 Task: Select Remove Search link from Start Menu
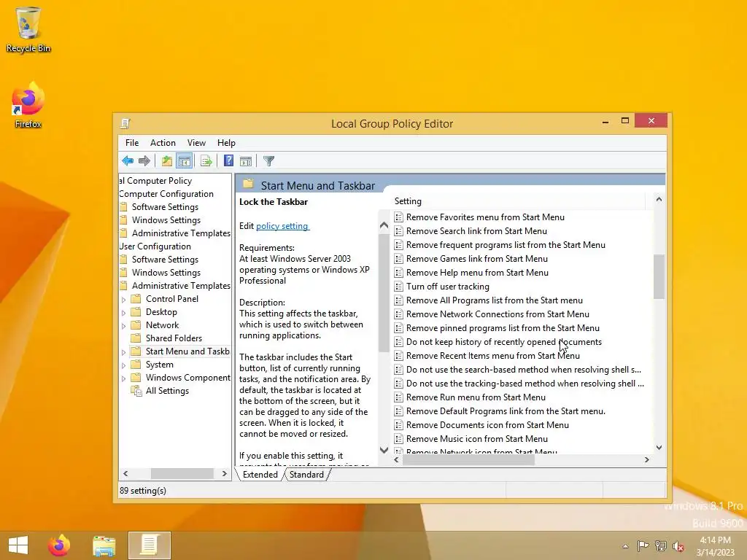click(x=476, y=231)
